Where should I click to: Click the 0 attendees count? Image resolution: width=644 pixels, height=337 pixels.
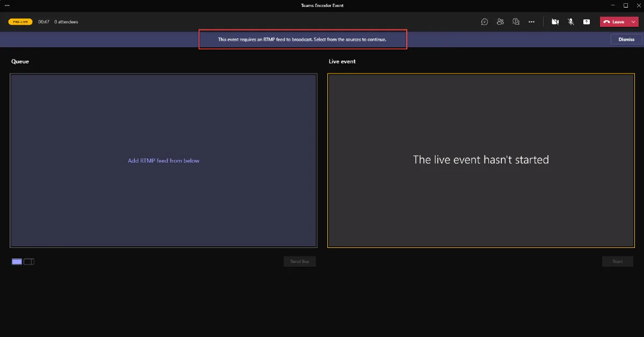point(66,22)
